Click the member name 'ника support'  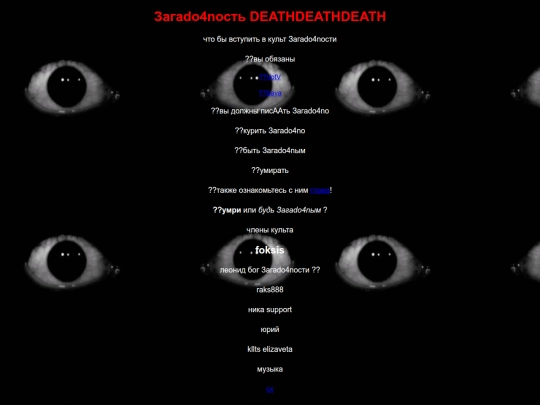pyautogui.click(x=270, y=310)
